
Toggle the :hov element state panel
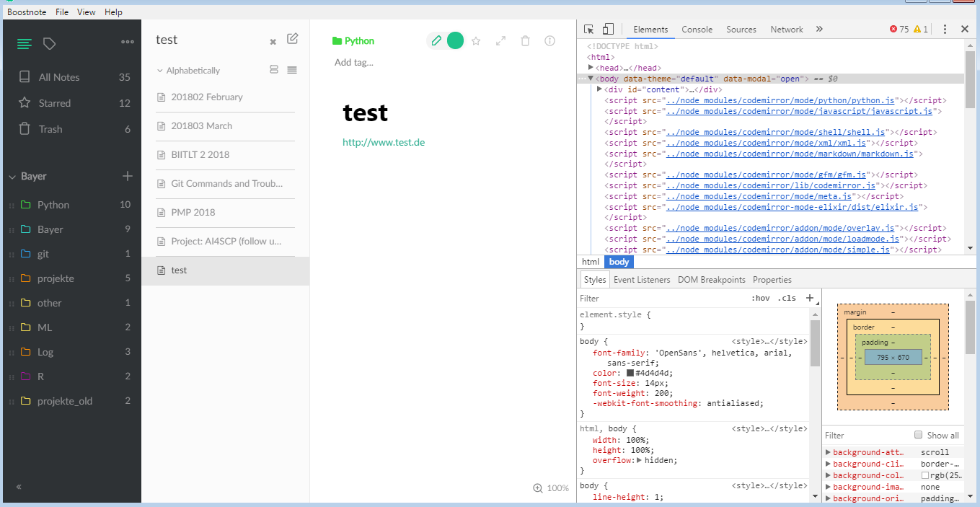click(x=761, y=298)
